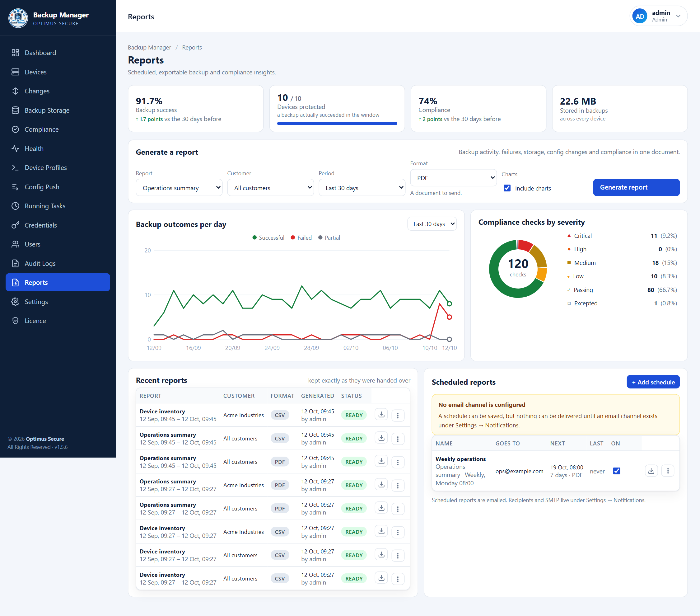Click the Users people icon
Image resolution: width=700 pixels, height=616 pixels.
tap(16, 244)
